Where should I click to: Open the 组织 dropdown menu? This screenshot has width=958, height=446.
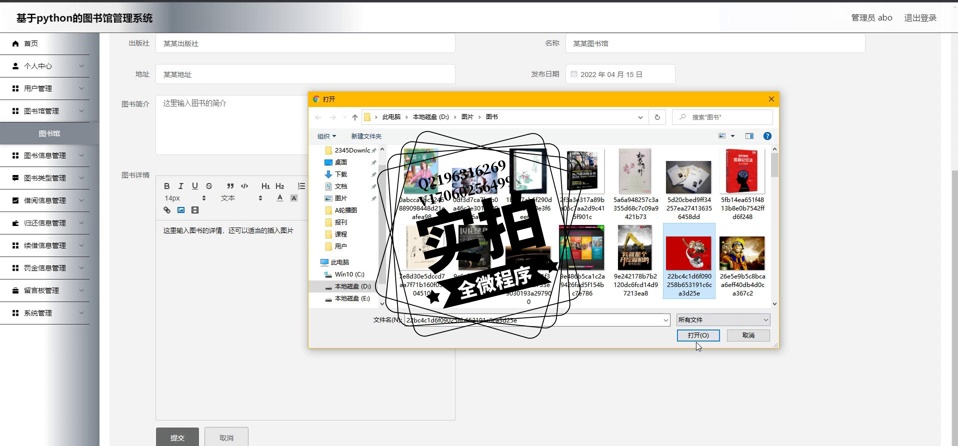coord(326,136)
